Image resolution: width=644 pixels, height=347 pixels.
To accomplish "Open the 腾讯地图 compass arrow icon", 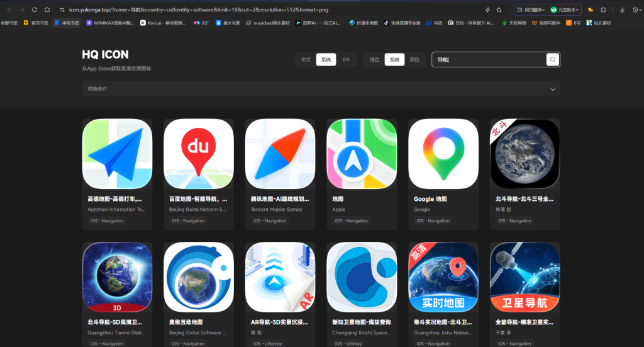I will click(280, 154).
